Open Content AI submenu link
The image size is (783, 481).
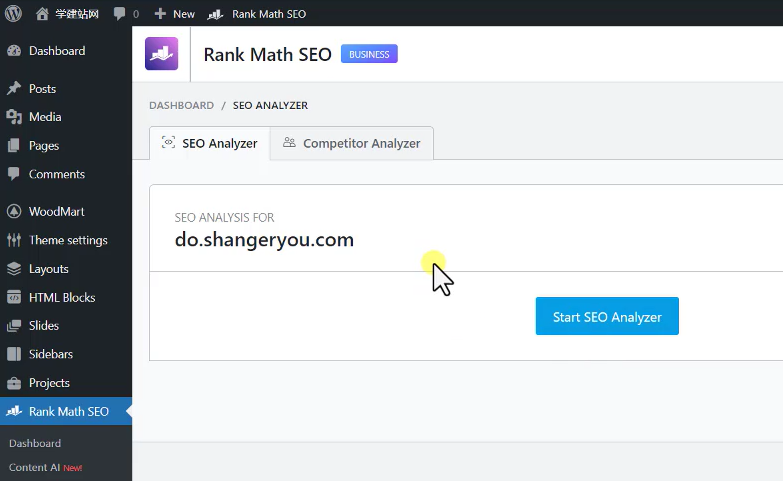point(34,467)
